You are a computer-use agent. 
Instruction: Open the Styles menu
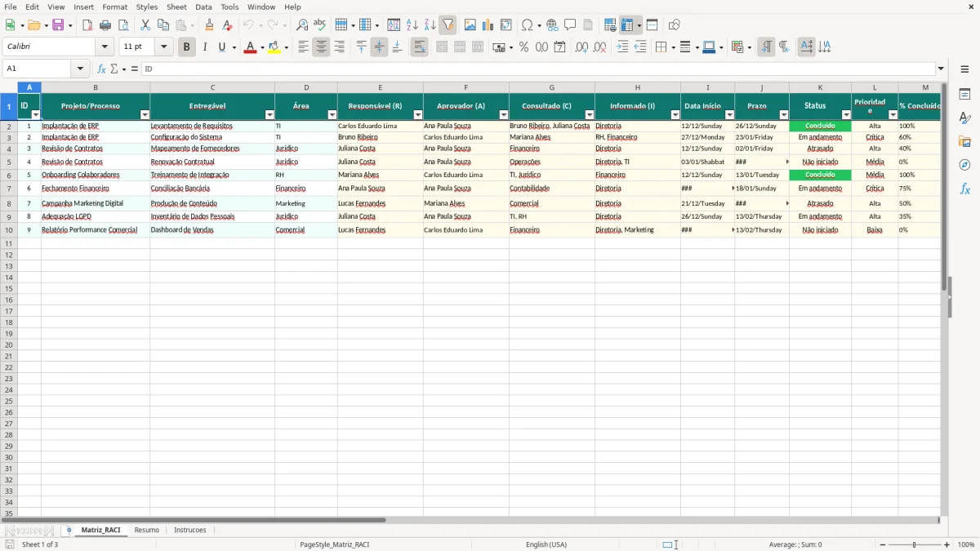(147, 7)
